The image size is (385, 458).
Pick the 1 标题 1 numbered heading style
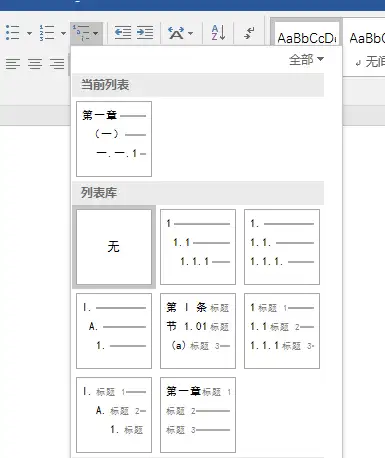(282, 331)
